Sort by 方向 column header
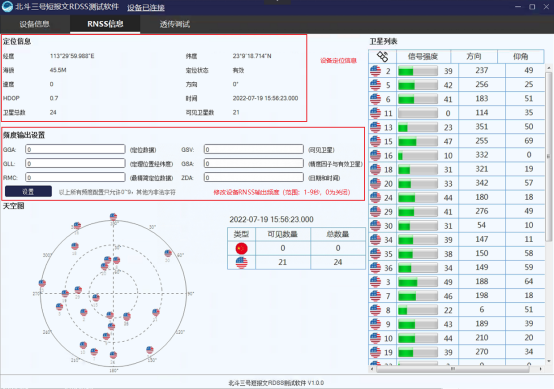Image resolution: width=554 pixels, height=389 pixels. click(474, 56)
